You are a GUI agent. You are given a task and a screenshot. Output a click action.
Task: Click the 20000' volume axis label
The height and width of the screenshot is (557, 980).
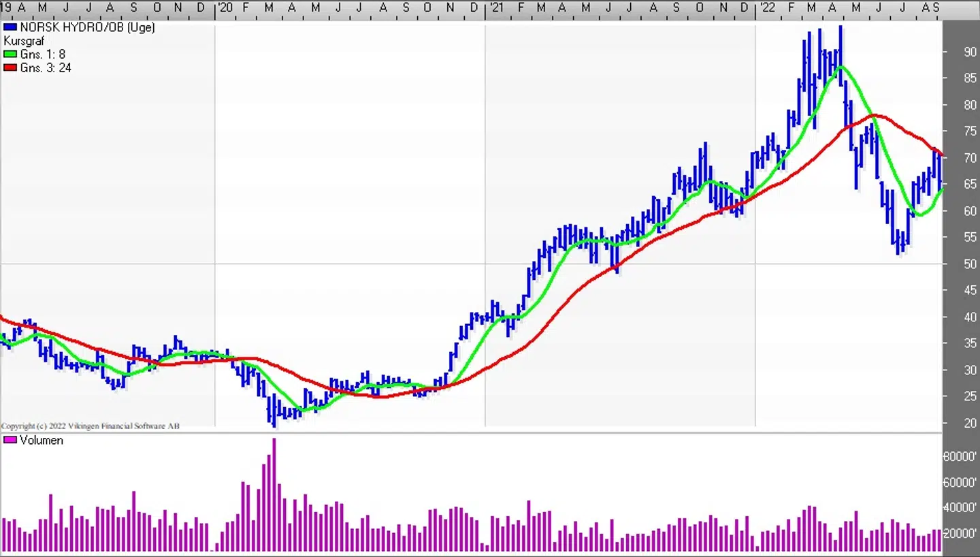coord(960,533)
